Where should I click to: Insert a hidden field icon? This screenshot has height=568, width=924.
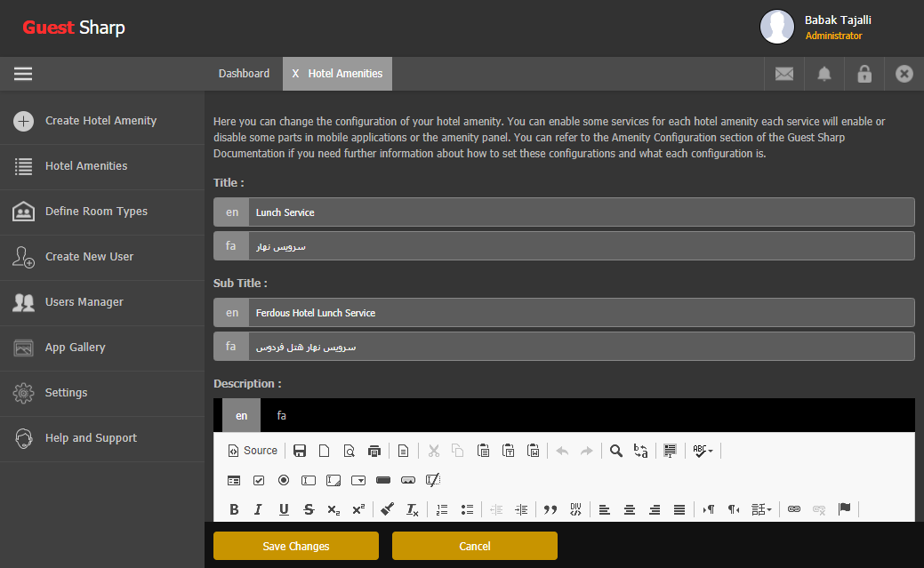[433, 480]
